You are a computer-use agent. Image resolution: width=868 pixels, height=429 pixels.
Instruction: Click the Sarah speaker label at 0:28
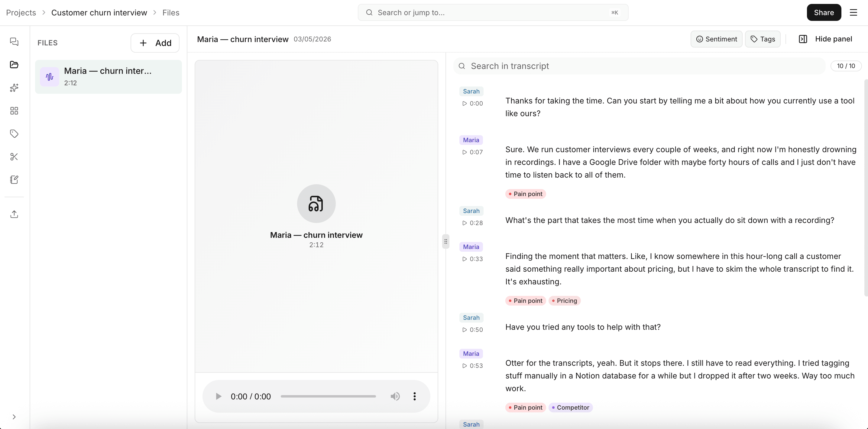pos(471,211)
